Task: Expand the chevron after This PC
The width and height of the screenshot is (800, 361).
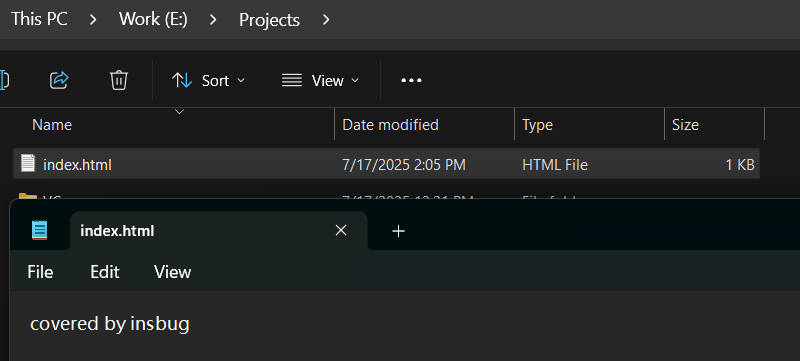Action: point(93,20)
